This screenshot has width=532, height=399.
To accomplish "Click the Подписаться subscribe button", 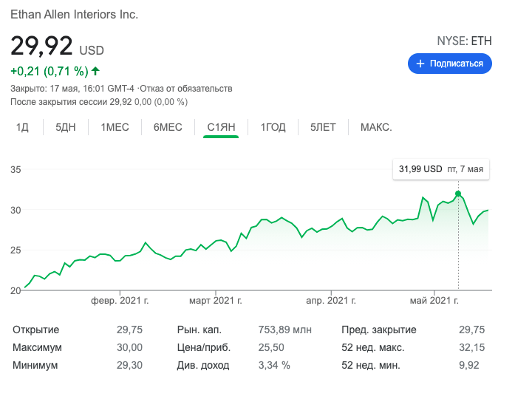I will [449, 64].
